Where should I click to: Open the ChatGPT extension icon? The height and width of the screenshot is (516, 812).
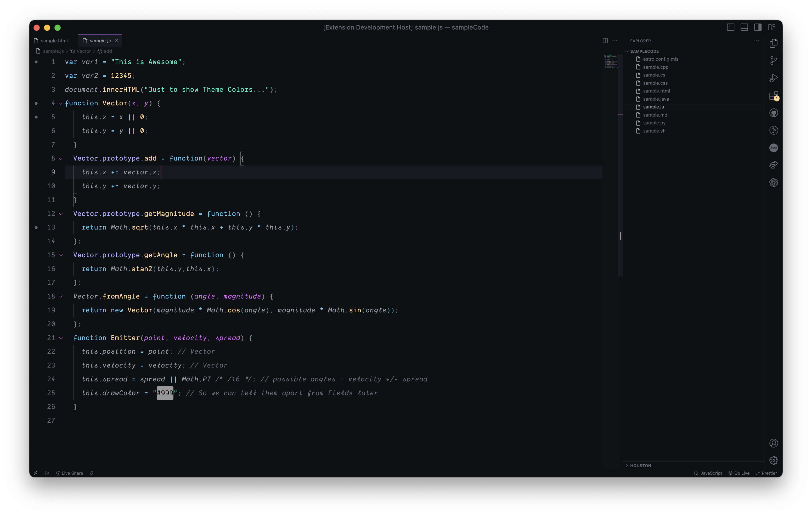774,183
